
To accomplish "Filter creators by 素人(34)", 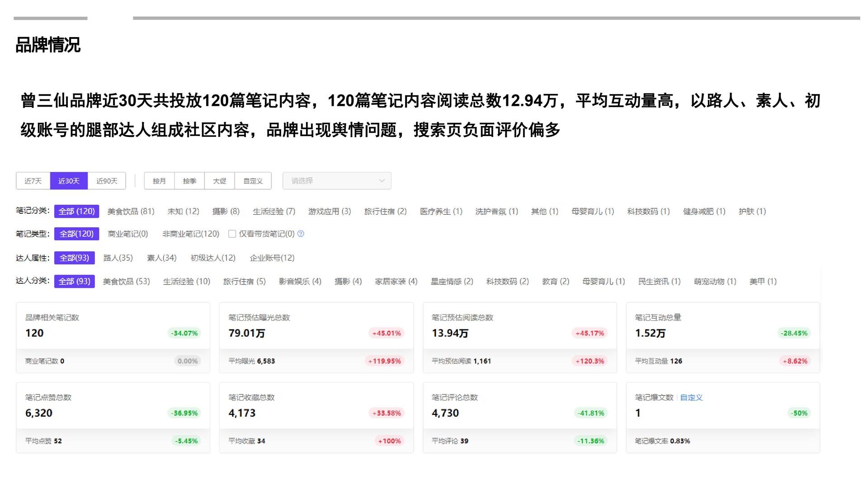I will pos(161,258).
